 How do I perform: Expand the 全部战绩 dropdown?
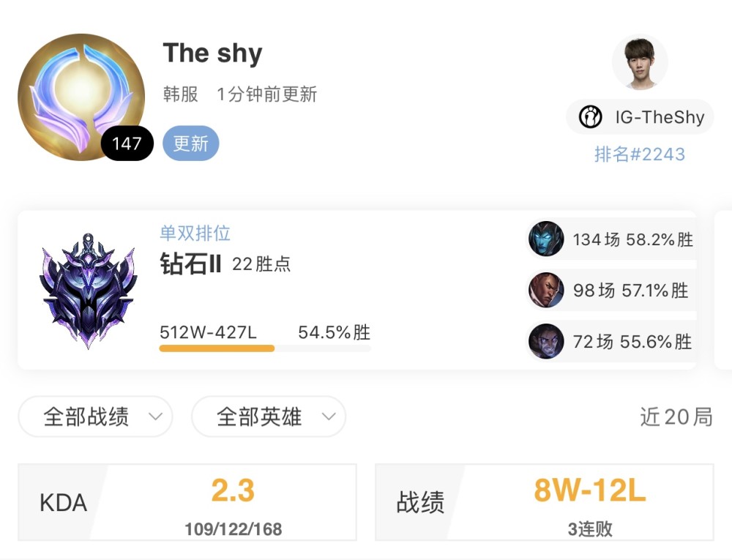[95, 417]
